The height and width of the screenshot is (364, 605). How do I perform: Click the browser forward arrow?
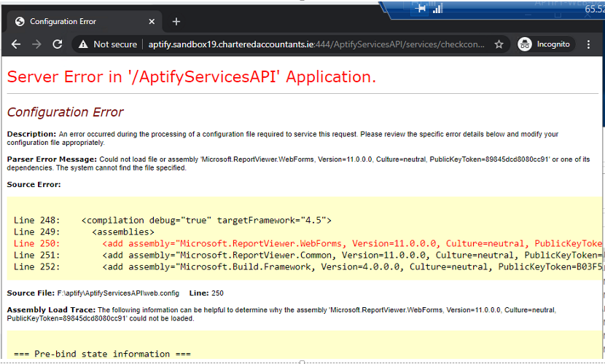36,44
